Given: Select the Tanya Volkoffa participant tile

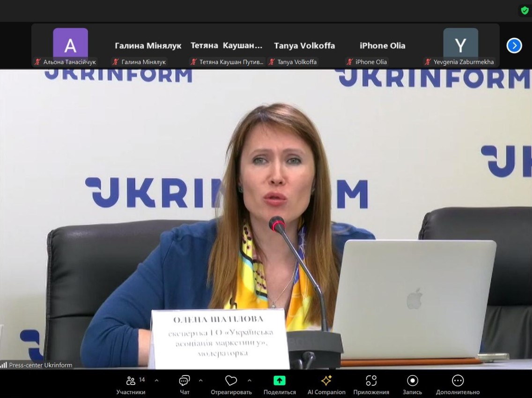Looking at the screenshot, I should pos(304,46).
